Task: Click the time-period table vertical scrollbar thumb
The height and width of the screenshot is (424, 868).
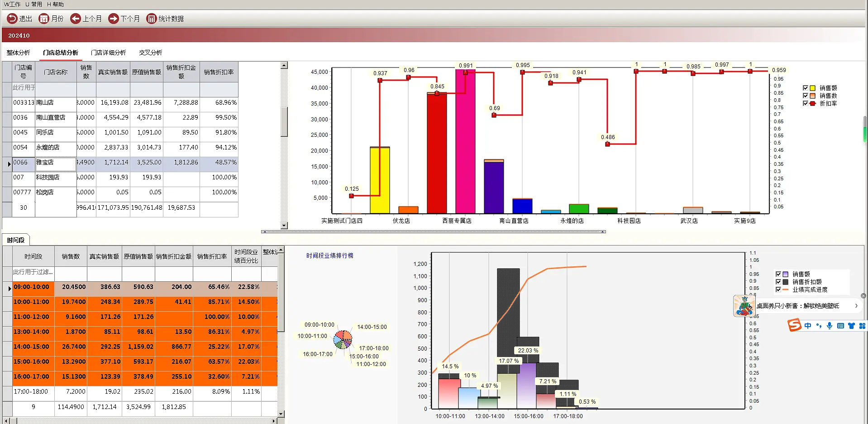Action: tap(281, 292)
